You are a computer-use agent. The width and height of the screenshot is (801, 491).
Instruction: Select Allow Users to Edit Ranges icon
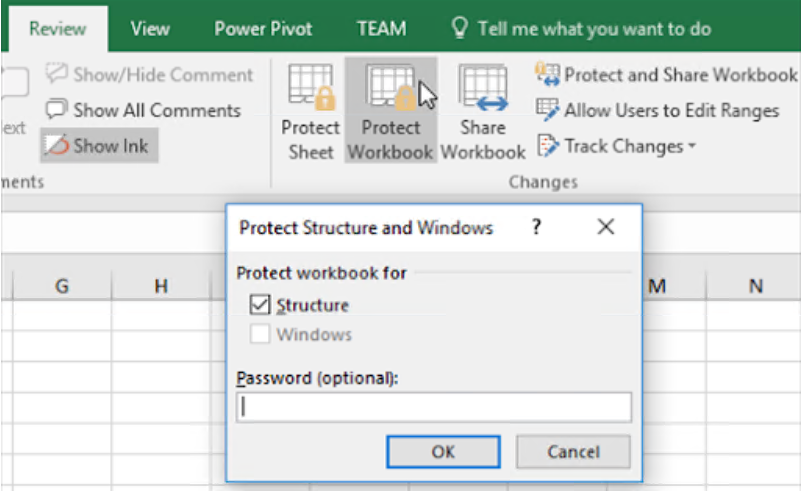(548, 111)
